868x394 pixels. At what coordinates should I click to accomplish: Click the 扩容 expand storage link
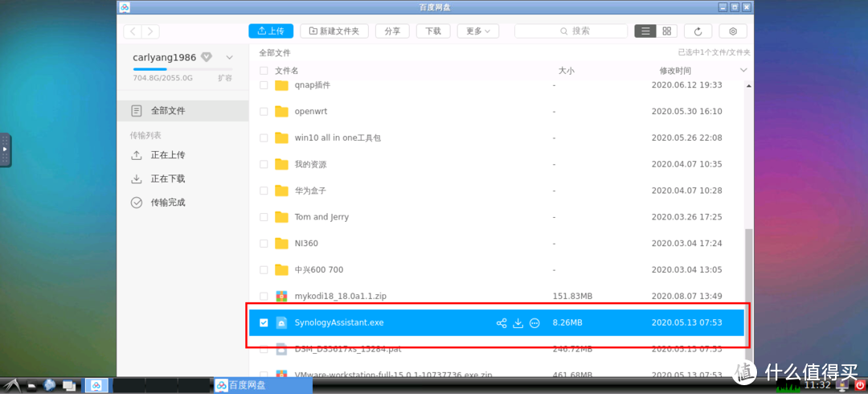[225, 78]
